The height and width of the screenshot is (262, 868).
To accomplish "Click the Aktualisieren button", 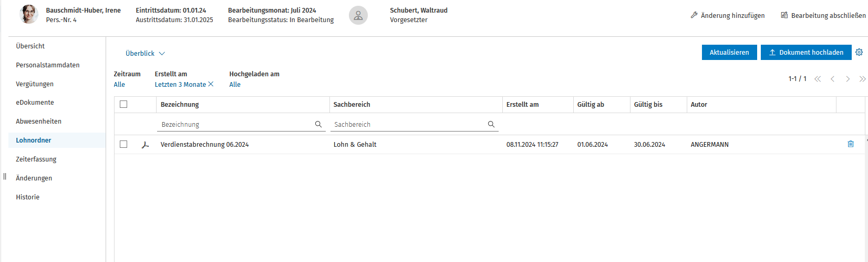I will coord(729,52).
